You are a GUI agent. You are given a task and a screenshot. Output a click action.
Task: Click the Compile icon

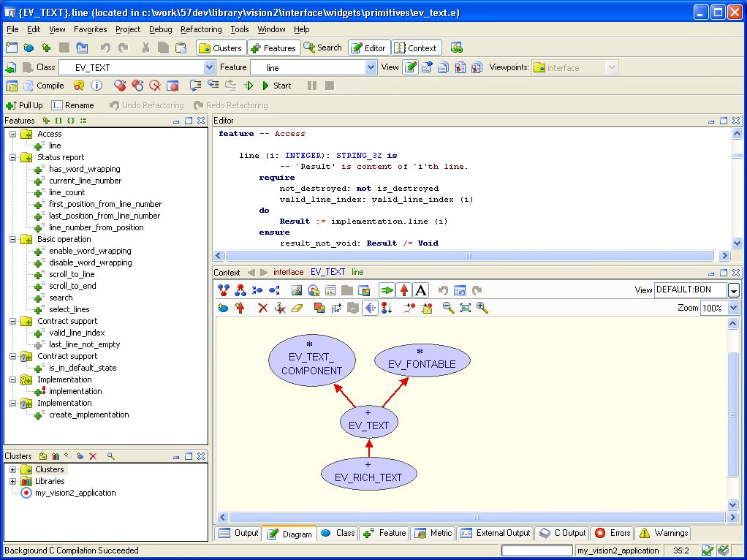tap(29, 86)
